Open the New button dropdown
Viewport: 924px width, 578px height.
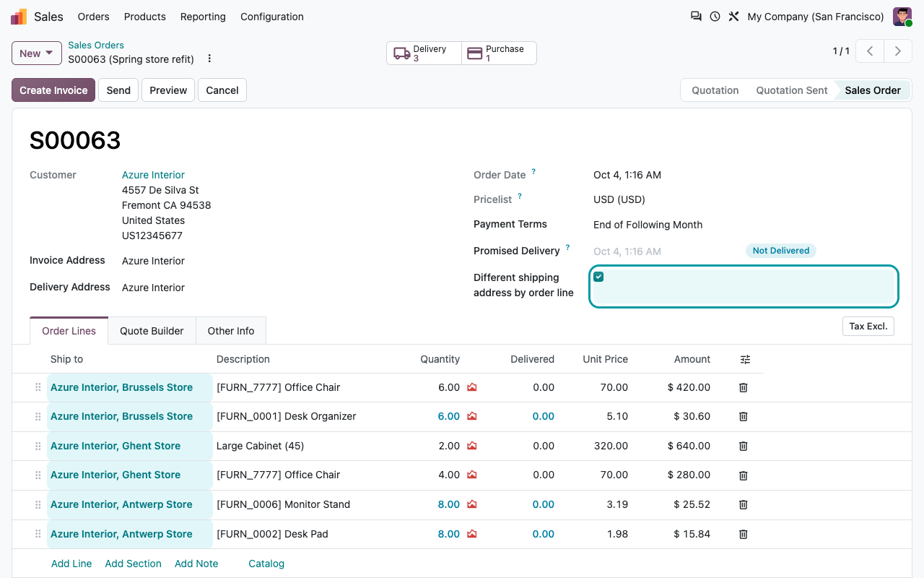[35, 53]
